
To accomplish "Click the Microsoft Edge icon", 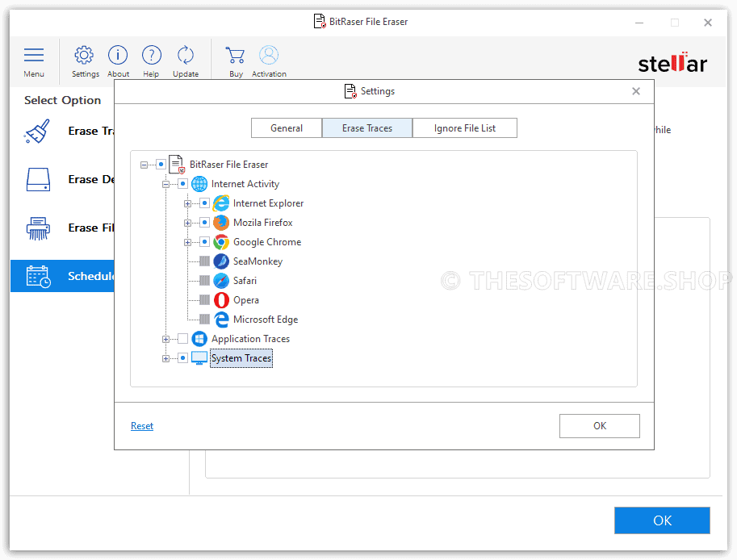I will (221, 320).
